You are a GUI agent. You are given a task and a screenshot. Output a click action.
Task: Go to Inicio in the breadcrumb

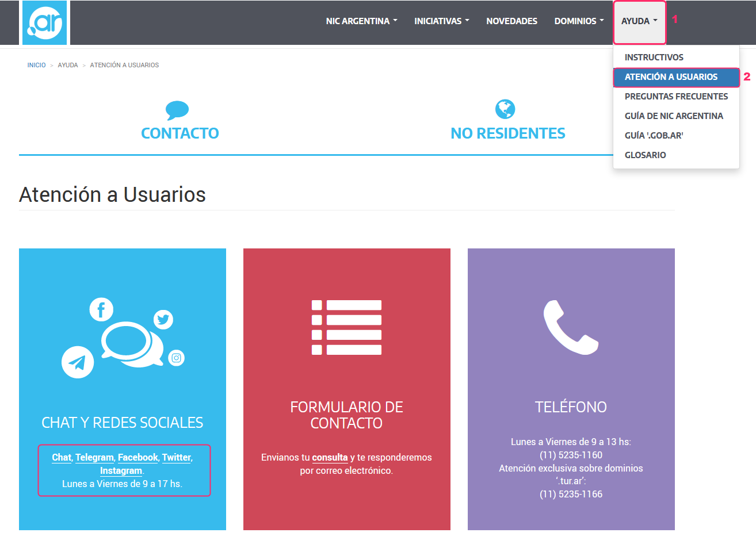click(36, 66)
